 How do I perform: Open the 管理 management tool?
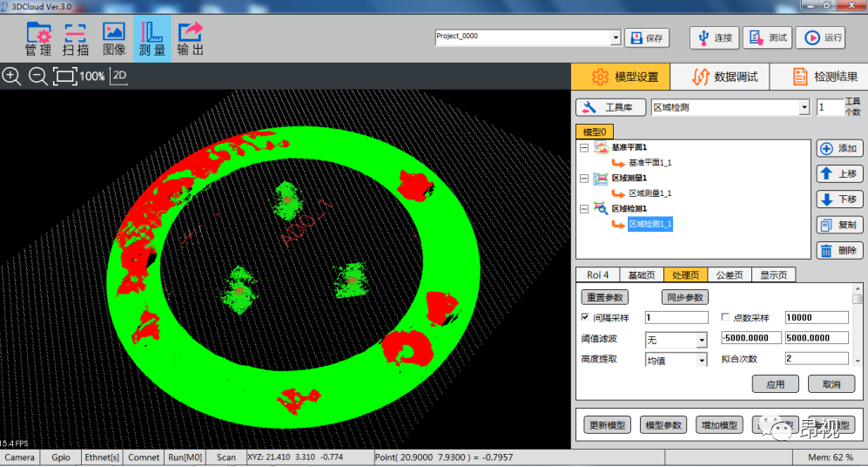(38, 39)
